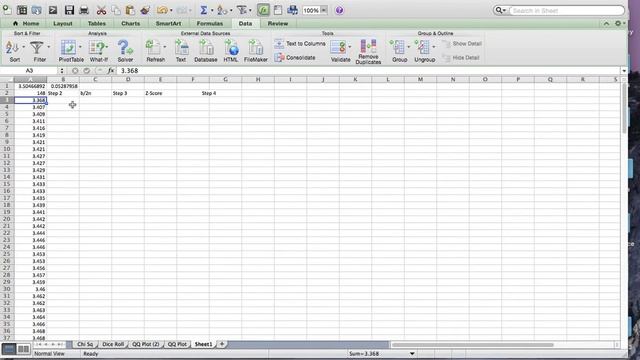Add a new sheet with plus button
640x360 pixels.
click(222, 344)
